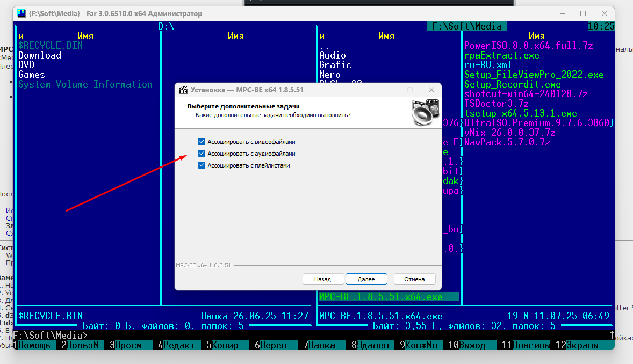The width and height of the screenshot is (633, 364).
Task: Close the Far Manager window
Action: (605, 13)
